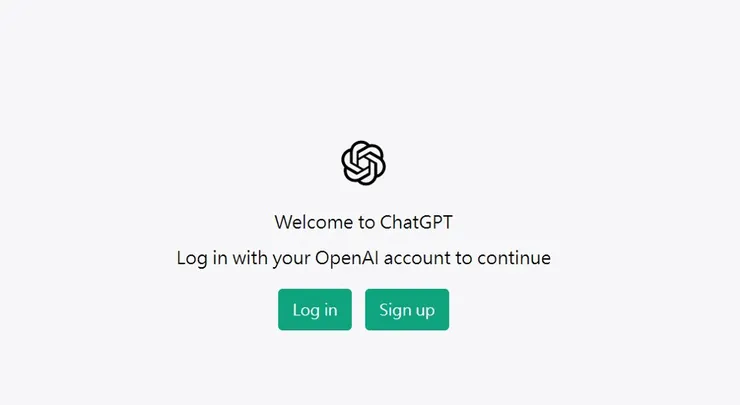The height and width of the screenshot is (405, 740).
Task: Click the OpenAI account login instruction line
Action: [x=363, y=258]
